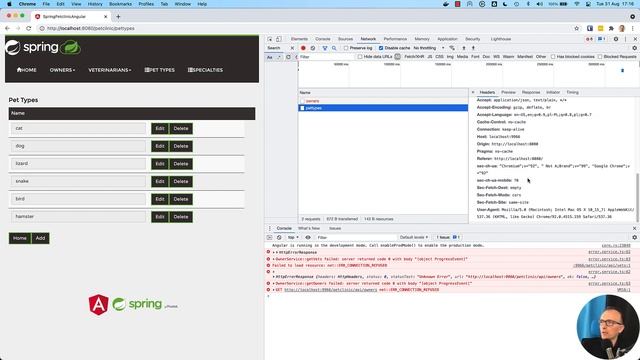The image size is (640, 360).
Task: Click the Add pet type button
Action: 40,238
